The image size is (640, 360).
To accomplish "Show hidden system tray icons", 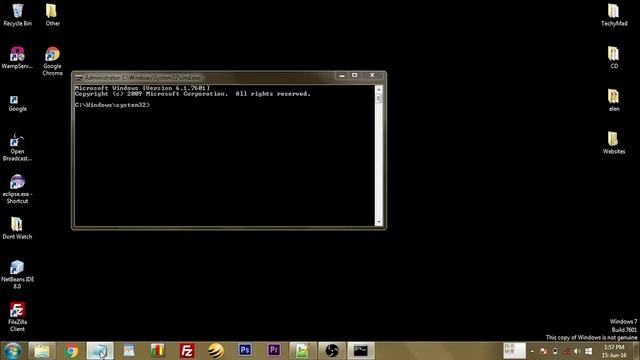I will tap(532, 351).
